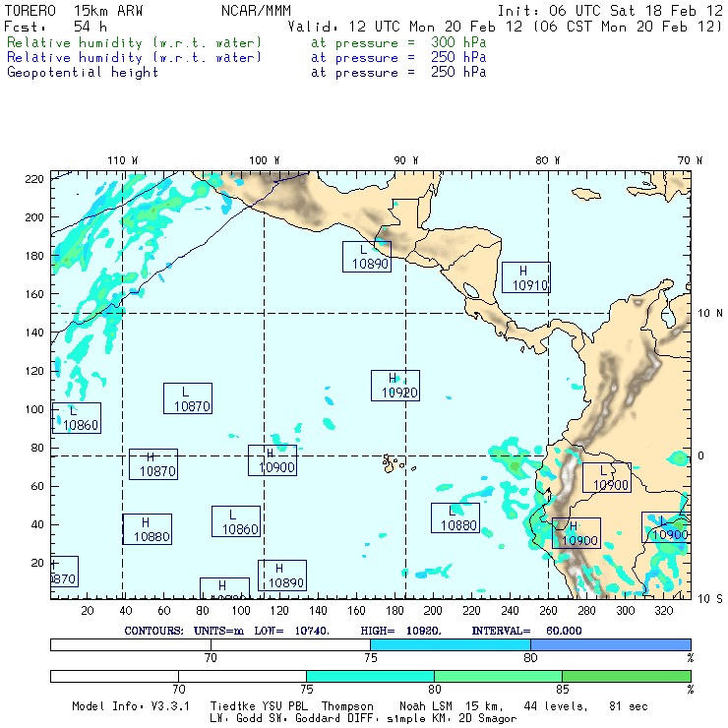Click the dark green segment of lower color bar

coord(626,676)
